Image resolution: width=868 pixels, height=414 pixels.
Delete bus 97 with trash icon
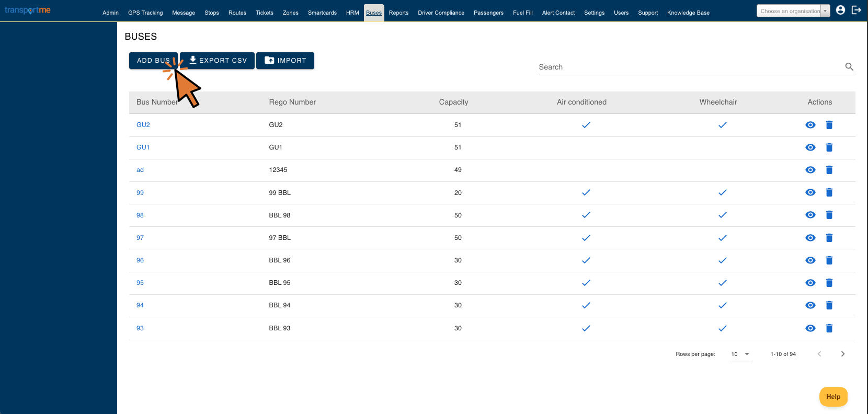pos(829,238)
